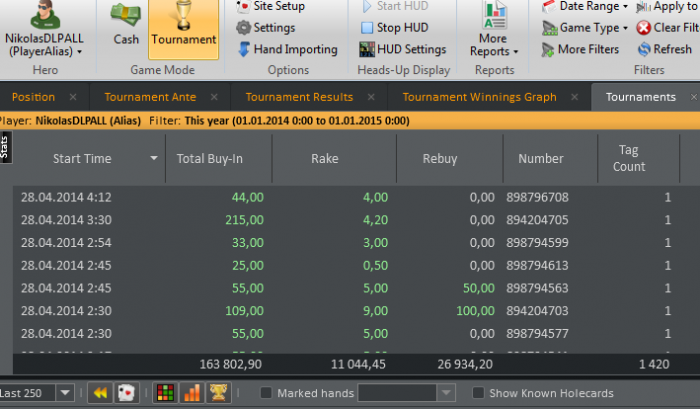The height and width of the screenshot is (409, 700).
Task: Click the yellow rewind arrows icon
Action: 100,393
